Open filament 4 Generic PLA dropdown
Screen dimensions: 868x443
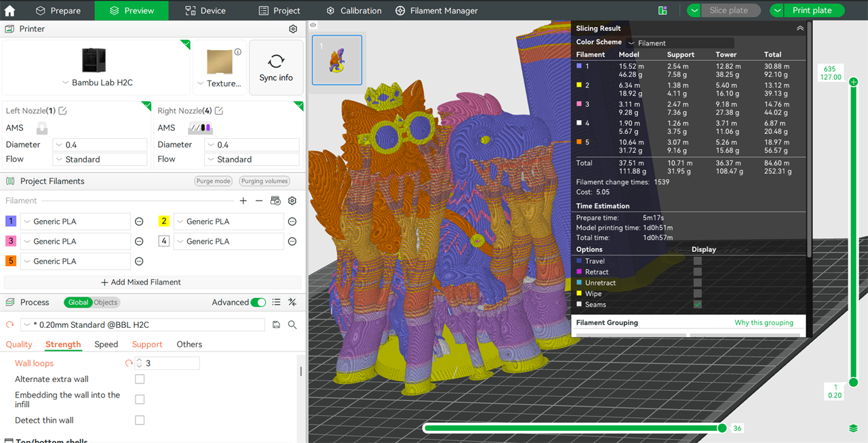229,241
